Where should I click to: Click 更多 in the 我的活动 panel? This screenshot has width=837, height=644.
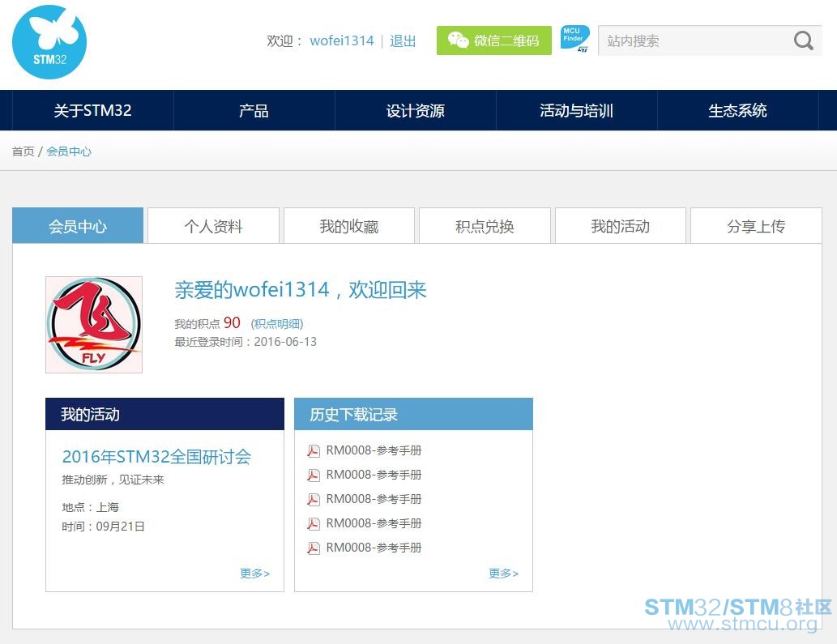pyautogui.click(x=254, y=573)
